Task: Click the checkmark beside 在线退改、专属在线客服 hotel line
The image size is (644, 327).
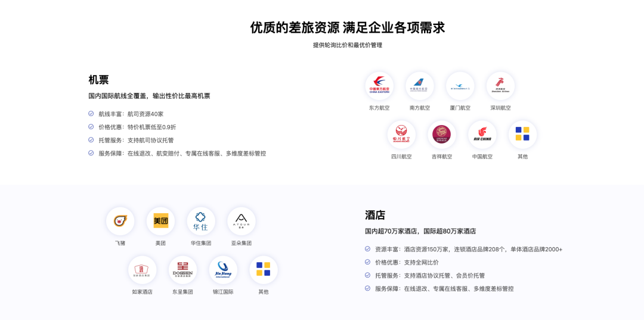Action: [x=367, y=288]
